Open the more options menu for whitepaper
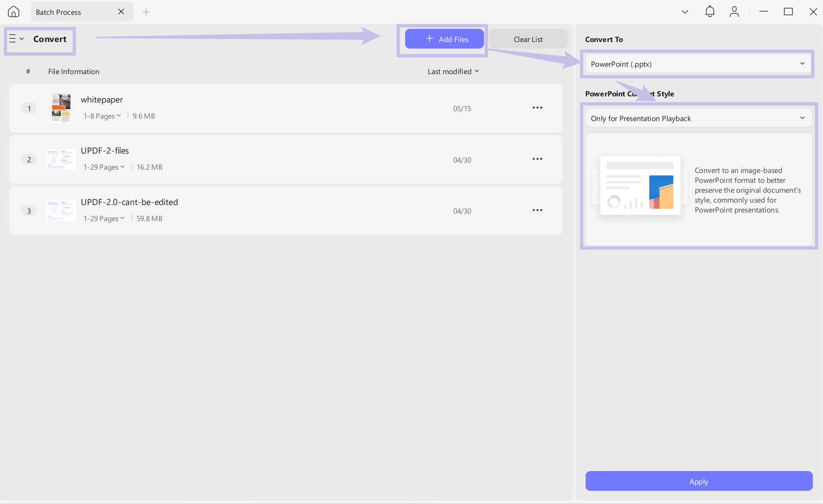Viewport: 823px width, 504px height. 537,108
